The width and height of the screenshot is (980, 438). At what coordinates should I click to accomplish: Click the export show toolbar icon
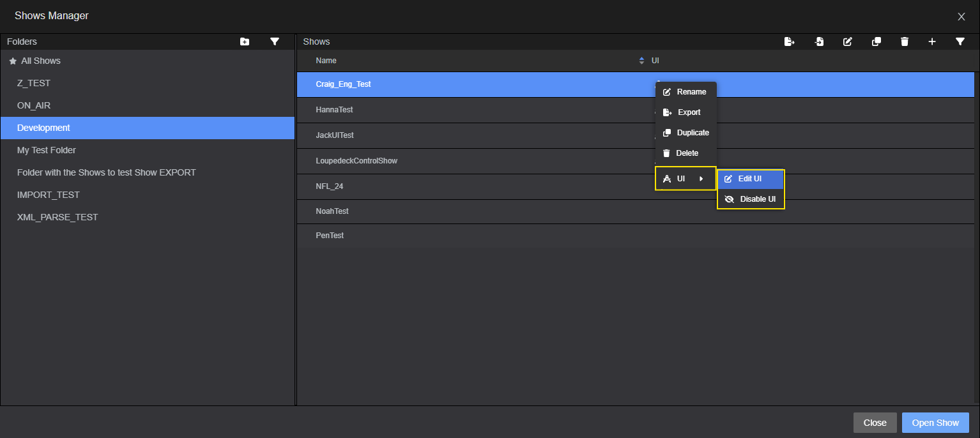pyautogui.click(x=790, y=42)
